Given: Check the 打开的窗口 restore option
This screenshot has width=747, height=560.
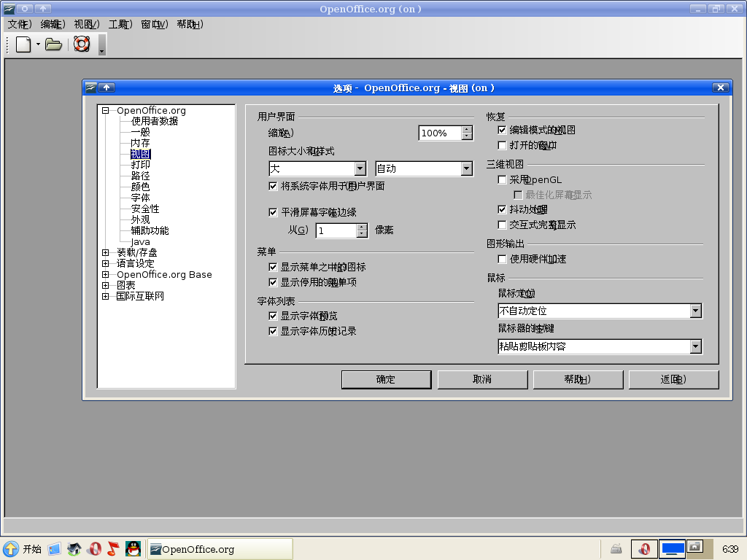Looking at the screenshot, I should [502, 145].
